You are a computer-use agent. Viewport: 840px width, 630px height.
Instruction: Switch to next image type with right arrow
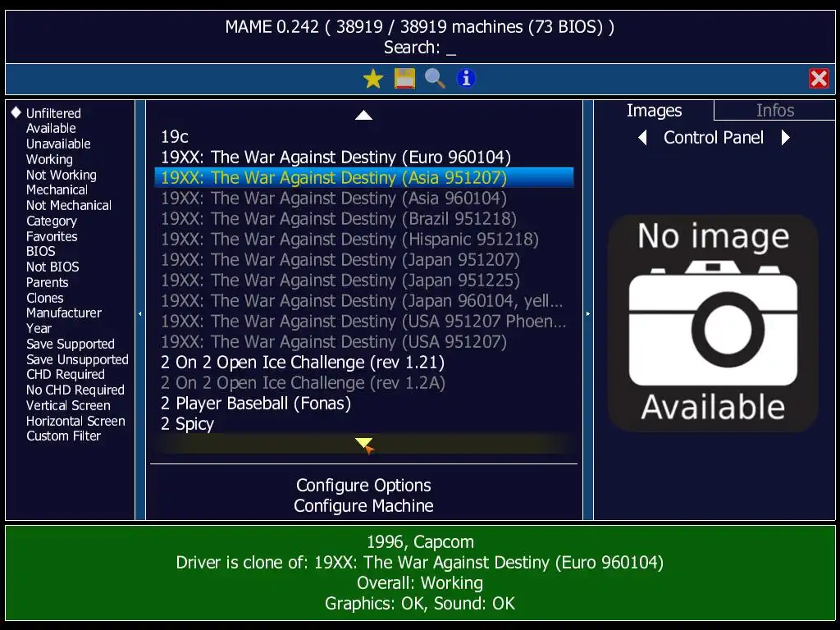(x=785, y=138)
